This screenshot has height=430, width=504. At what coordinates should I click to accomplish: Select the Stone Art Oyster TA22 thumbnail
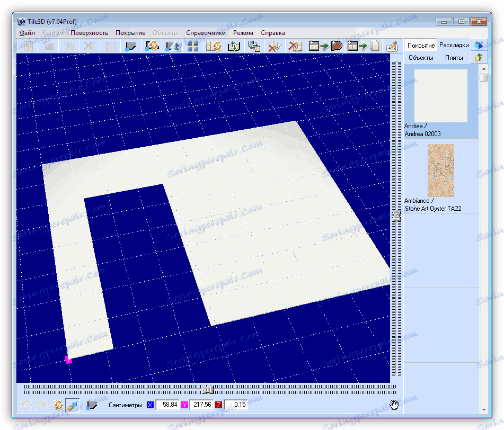point(440,171)
